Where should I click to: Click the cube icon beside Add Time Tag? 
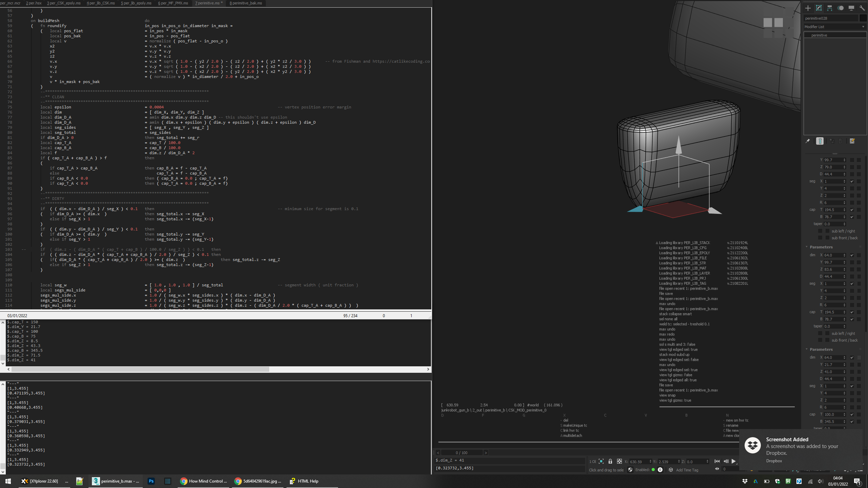tap(671, 470)
